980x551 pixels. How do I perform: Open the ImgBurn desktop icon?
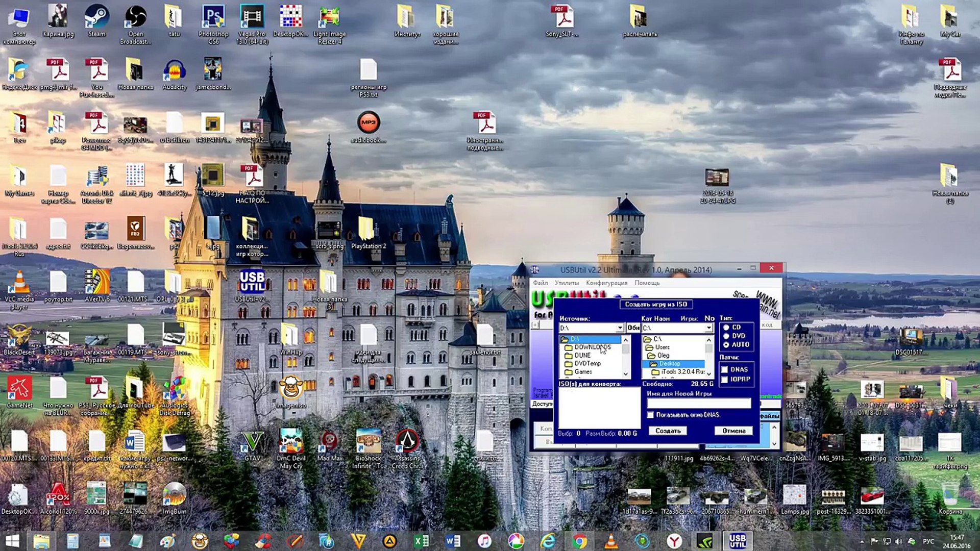[x=174, y=498]
